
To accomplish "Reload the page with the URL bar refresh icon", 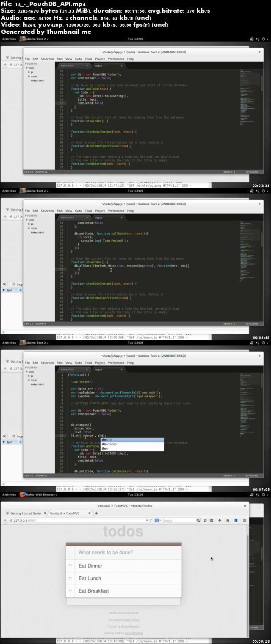I will point(150,520).
